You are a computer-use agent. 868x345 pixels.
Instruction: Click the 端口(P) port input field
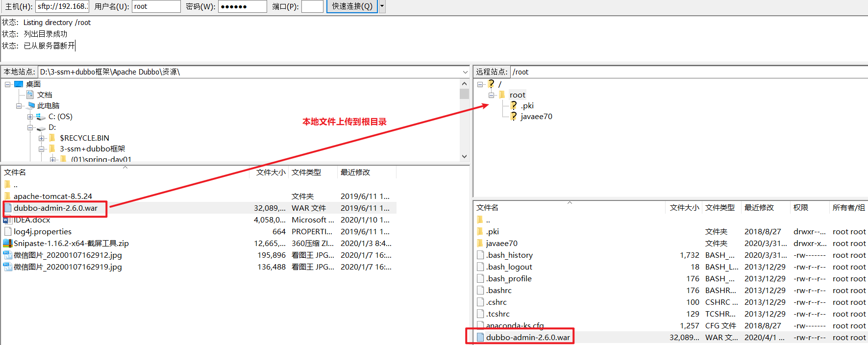click(x=312, y=6)
